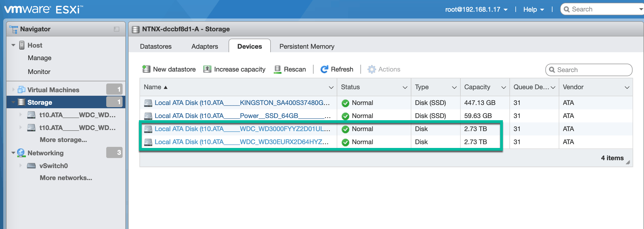
Task: Collapse the Host tree node
Action: pos(13,45)
